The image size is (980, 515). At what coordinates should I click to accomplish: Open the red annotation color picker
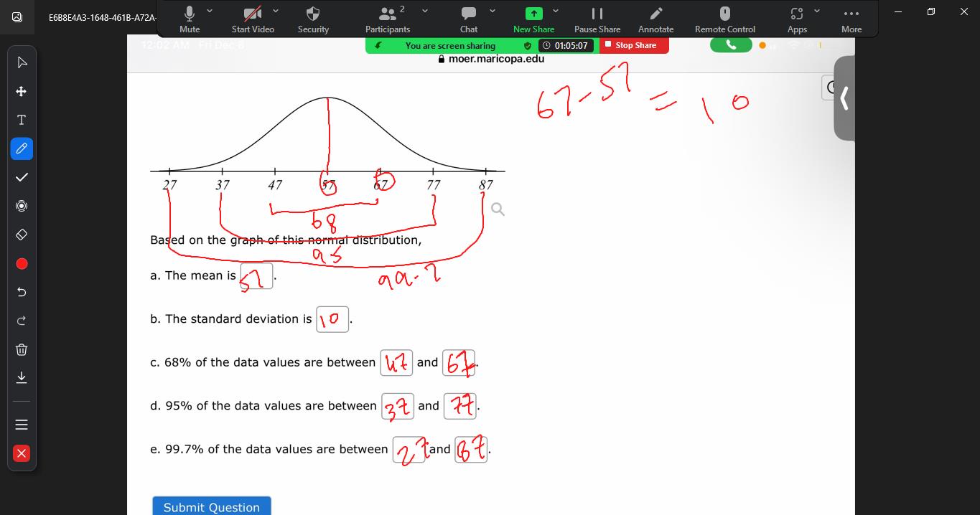22,264
